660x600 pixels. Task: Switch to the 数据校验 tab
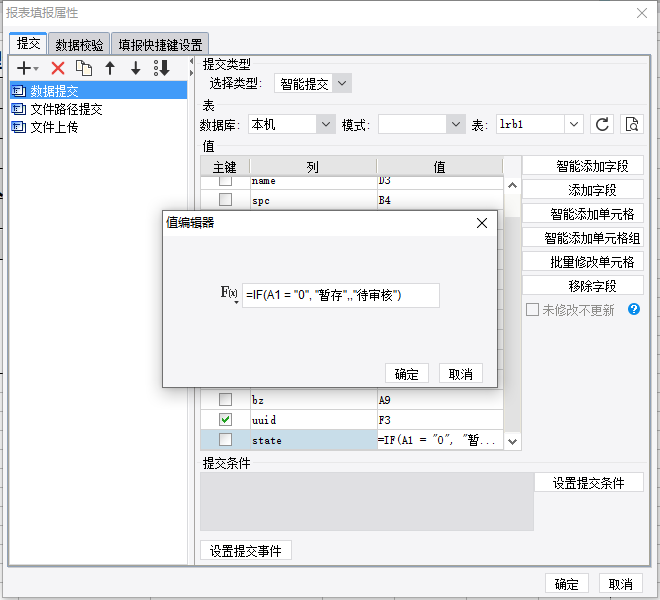click(79, 45)
